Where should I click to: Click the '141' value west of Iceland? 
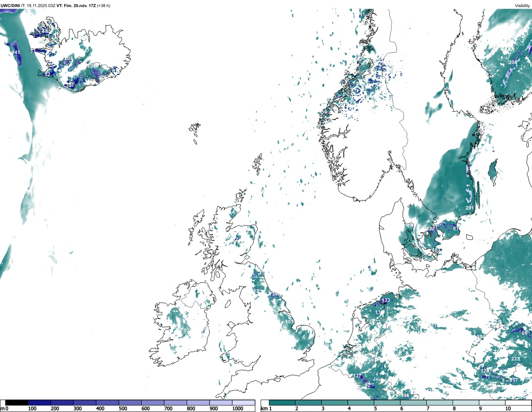pos(16,52)
